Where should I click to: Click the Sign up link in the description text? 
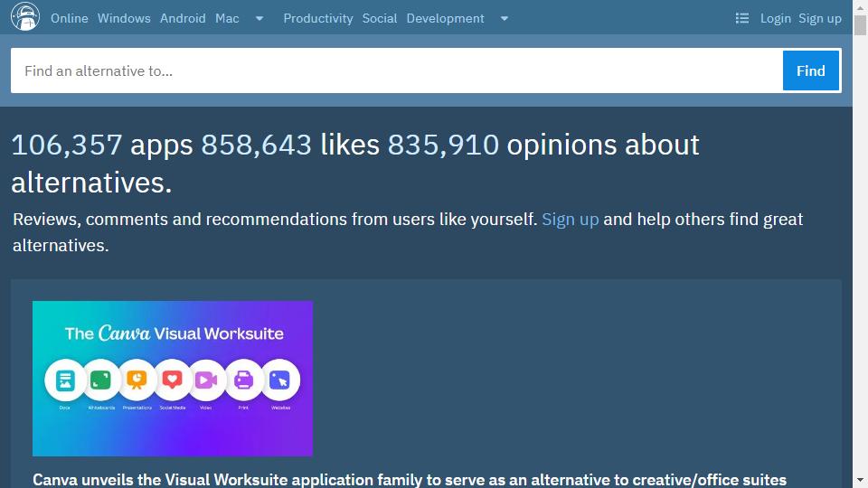571,219
